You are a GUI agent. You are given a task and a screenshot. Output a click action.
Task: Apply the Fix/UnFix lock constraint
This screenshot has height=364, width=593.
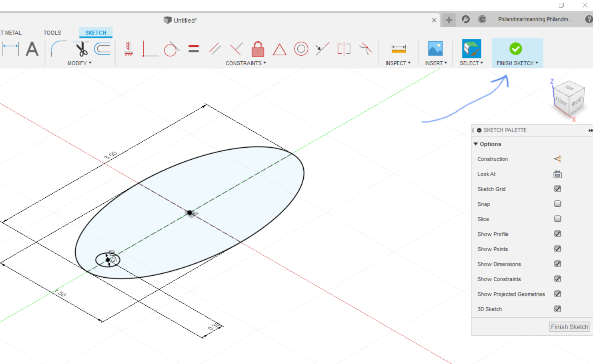point(257,49)
